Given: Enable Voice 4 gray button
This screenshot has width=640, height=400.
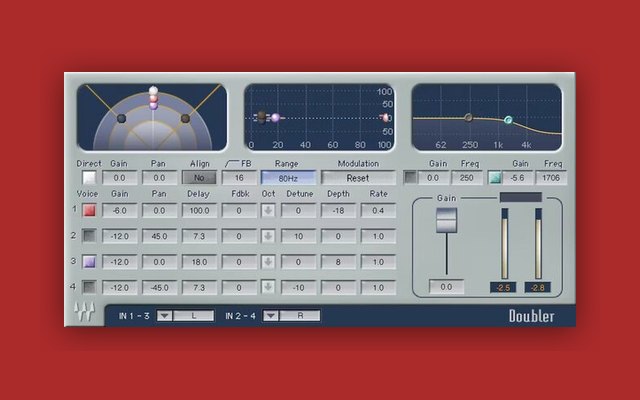Looking at the screenshot, I should coord(89,287).
